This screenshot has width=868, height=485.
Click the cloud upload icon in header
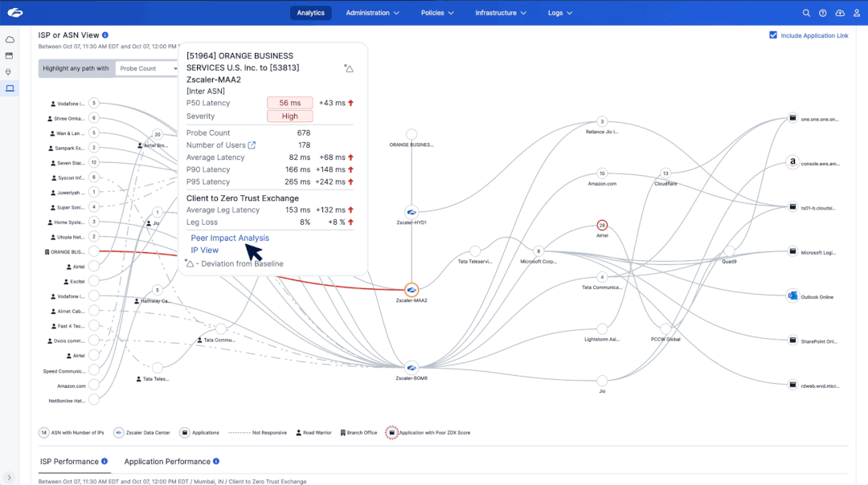point(840,13)
